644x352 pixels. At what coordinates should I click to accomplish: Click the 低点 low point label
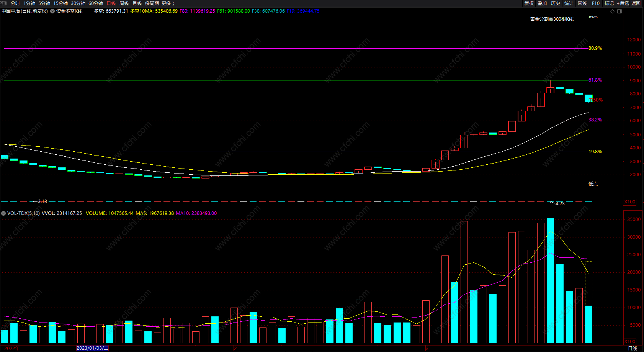[x=593, y=184]
